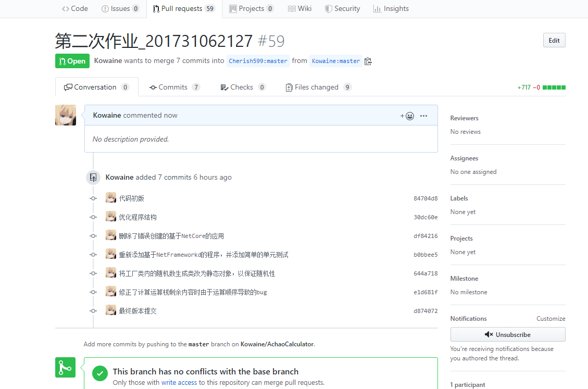Click avatar beside commit 优化程序结构
This screenshot has width=588, height=389.
click(110, 216)
